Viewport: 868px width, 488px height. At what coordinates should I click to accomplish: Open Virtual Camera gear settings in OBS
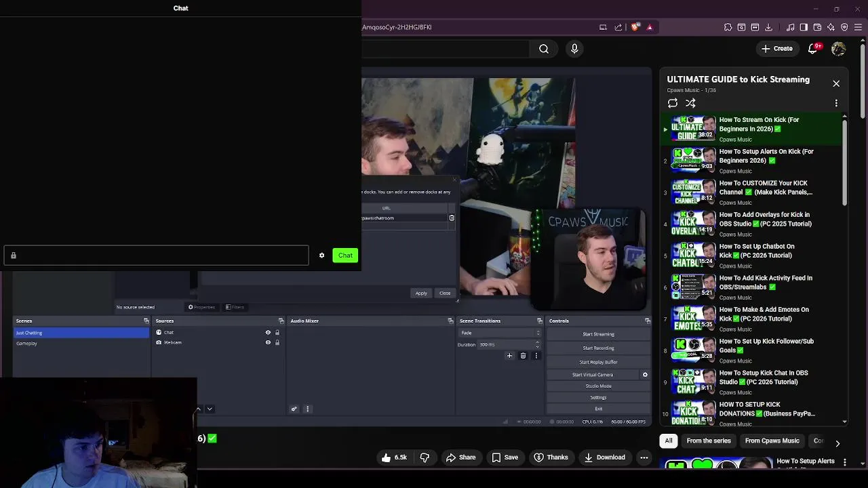pyautogui.click(x=645, y=374)
